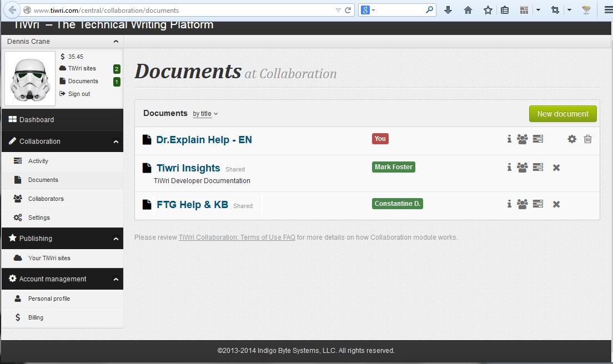Open settings gear for Dr.Explain Help - EN
The width and height of the screenshot is (613, 364).
pos(572,139)
